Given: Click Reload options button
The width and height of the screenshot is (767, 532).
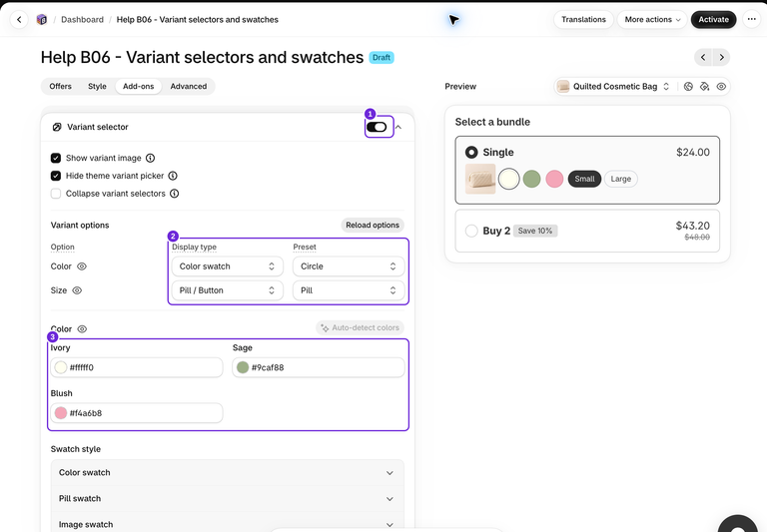Looking at the screenshot, I should point(373,226).
